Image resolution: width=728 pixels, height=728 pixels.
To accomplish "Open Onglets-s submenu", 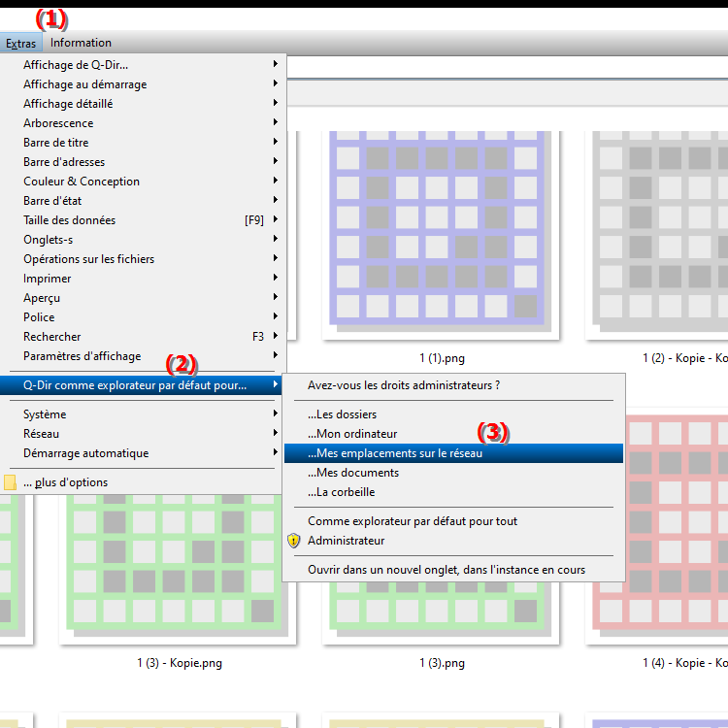I will pos(142,240).
